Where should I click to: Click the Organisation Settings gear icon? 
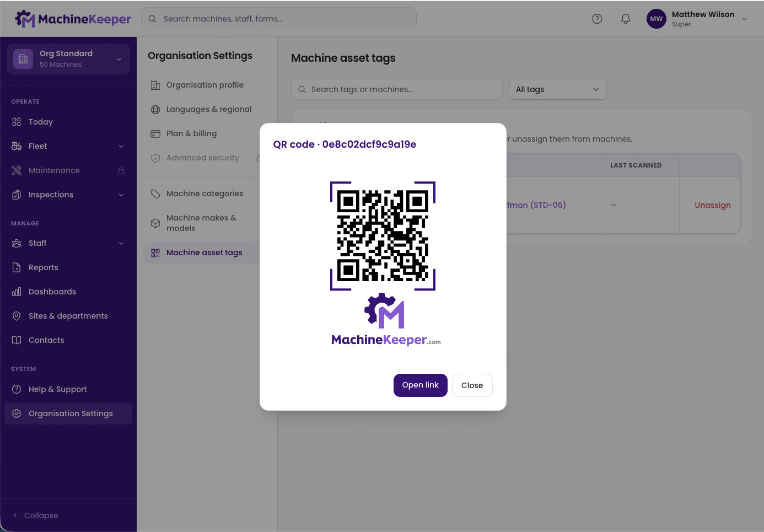click(x=17, y=413)
